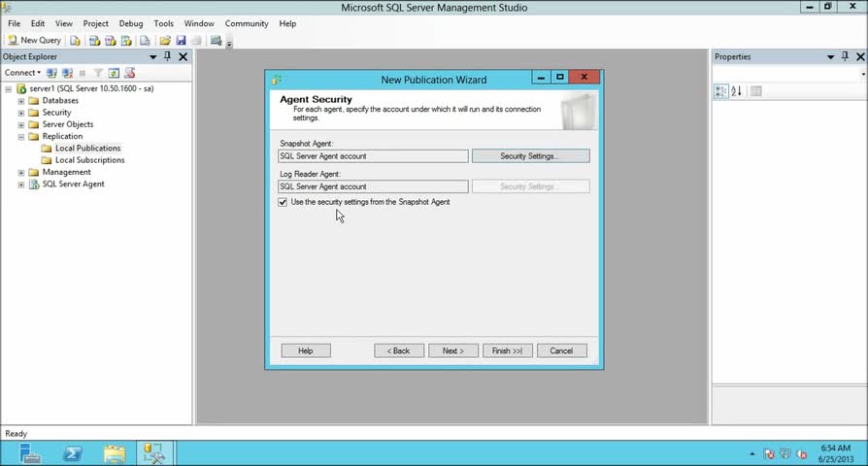Open Analysis Services MDX Query icon
The width and height of the screenshot is (868, 466).
click(x=94, y=41)
